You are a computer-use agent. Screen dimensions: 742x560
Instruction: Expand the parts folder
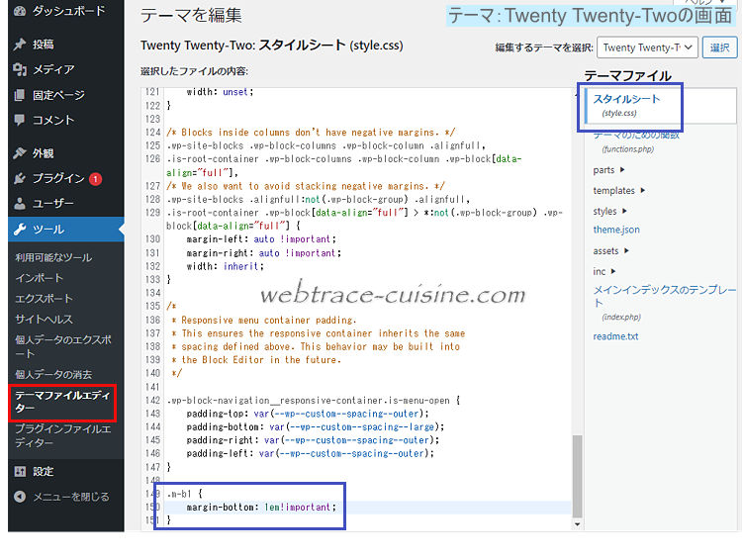pyautogui.click(x=609, y=170)
